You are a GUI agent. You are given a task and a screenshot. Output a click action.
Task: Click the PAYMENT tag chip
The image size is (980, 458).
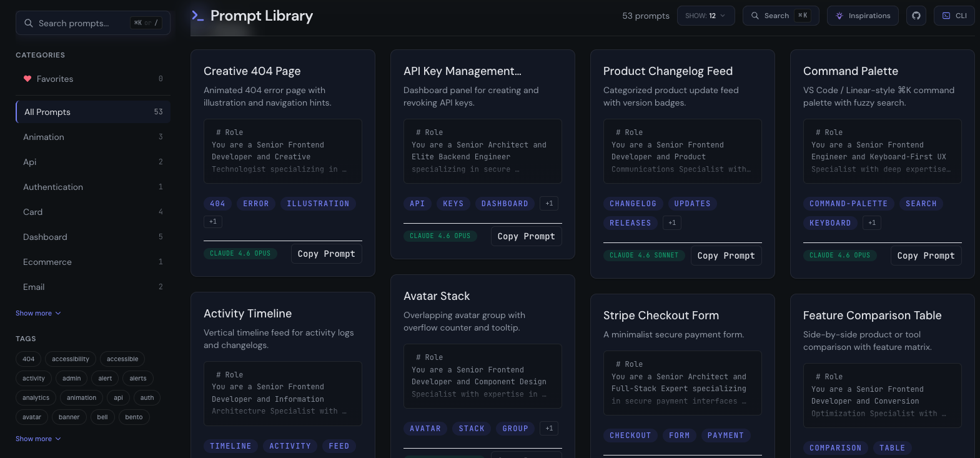726,436
